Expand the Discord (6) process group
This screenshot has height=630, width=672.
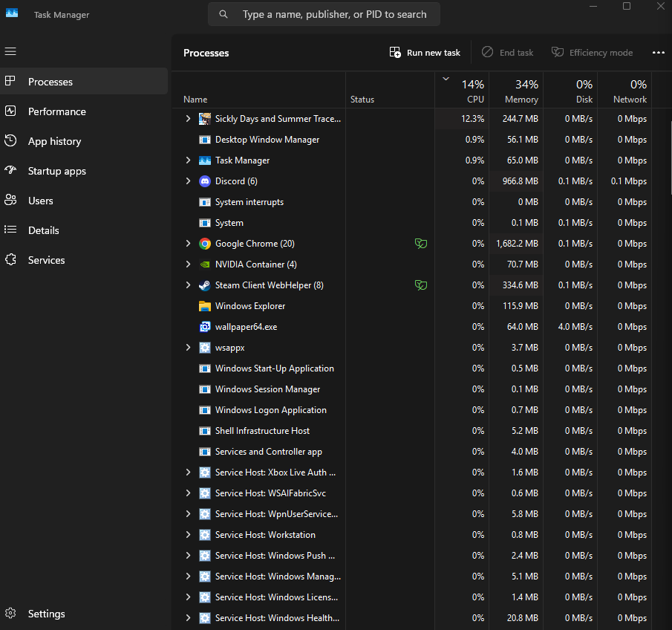tap(188, 181)
